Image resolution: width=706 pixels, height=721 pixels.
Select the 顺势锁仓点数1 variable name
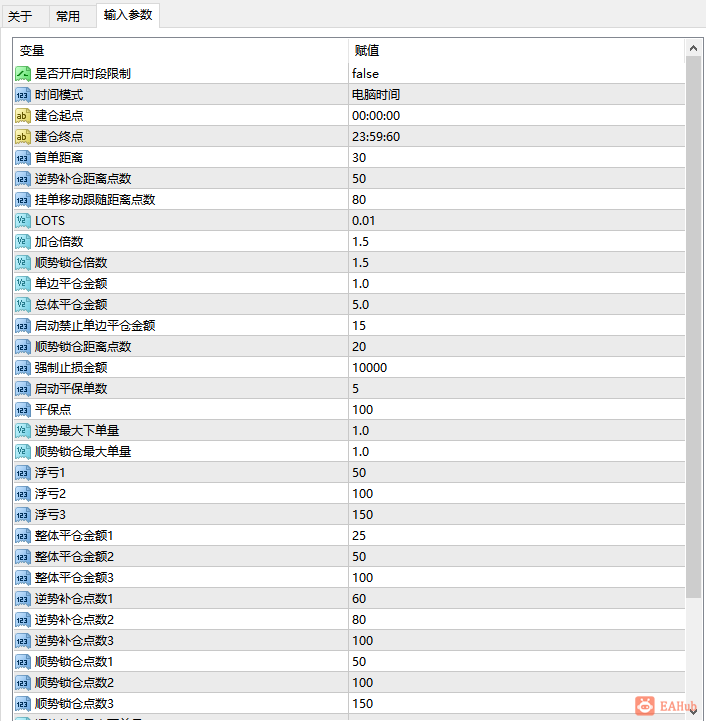[x=74, y=662]
